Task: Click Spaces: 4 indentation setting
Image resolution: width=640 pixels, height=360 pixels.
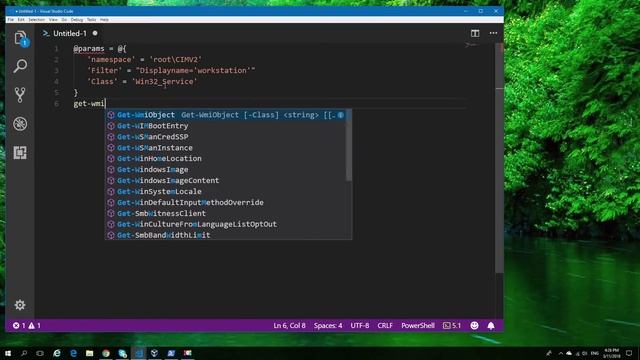Action: pos(328,325)
